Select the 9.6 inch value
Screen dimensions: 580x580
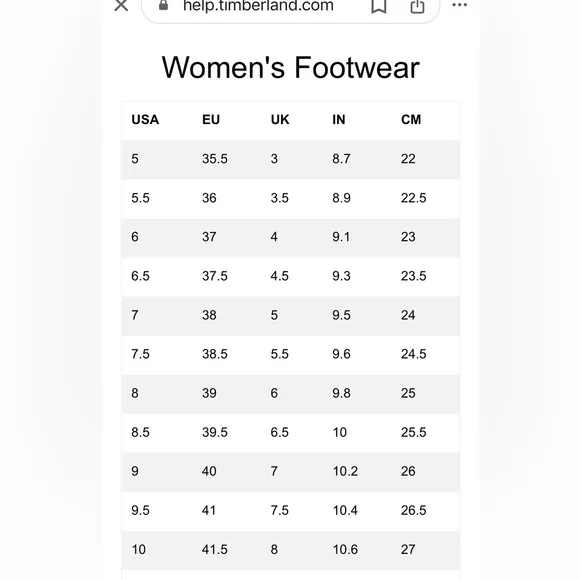[341, 354]
